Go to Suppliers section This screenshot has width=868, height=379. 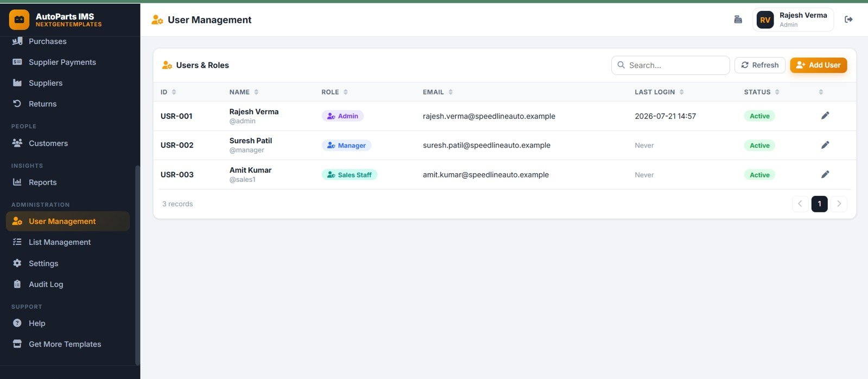click(68, 83)
